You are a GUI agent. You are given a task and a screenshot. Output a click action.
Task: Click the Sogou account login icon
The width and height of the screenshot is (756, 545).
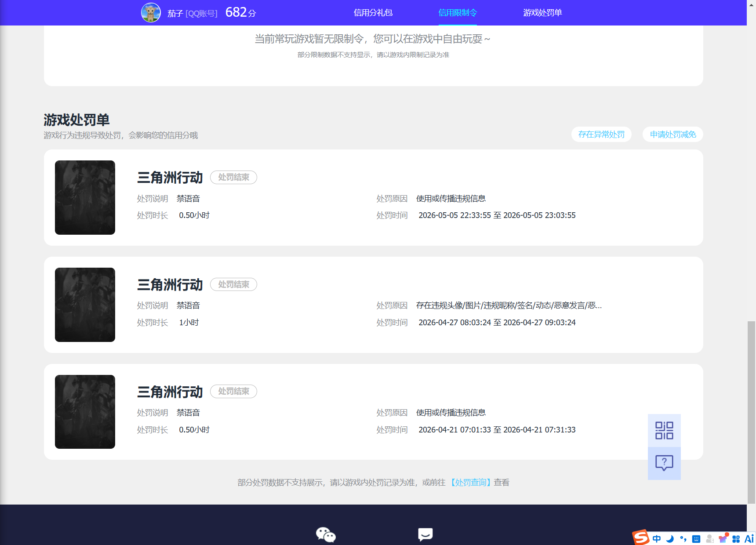tap(709, 539)
